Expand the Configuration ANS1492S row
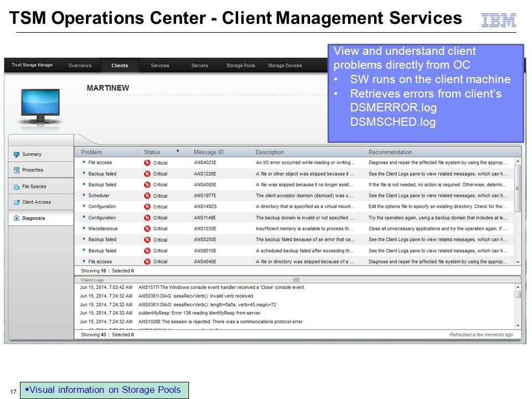Viewport: 532px width, 399px height. point(84,206)
